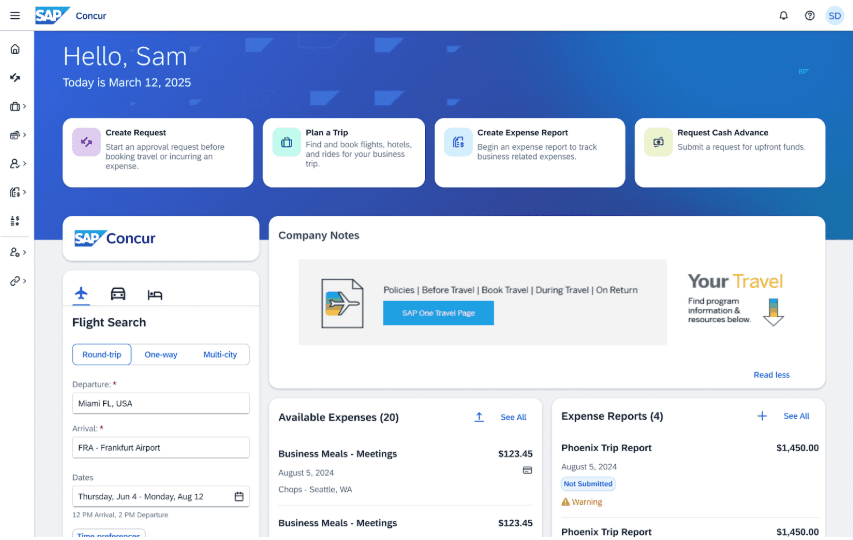Click the 'Company Notes' heading
Image resolution: width=853 pixels, height=540 pixels.
(319, 235)
